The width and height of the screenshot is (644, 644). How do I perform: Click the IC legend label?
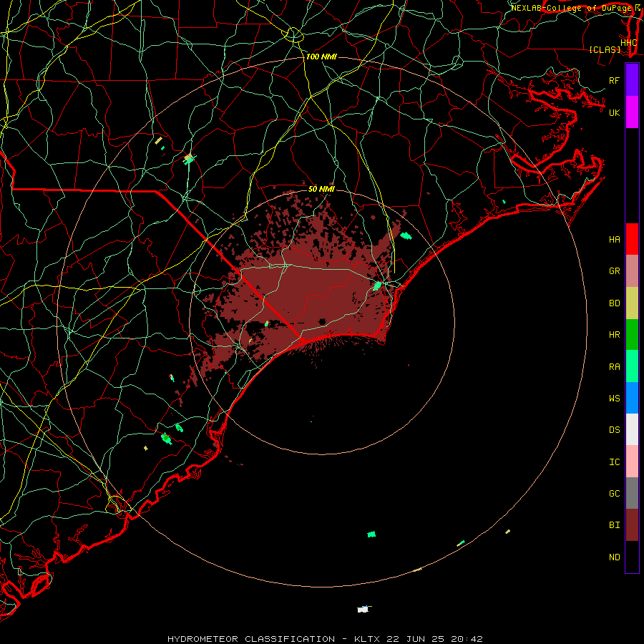point(614,462)
